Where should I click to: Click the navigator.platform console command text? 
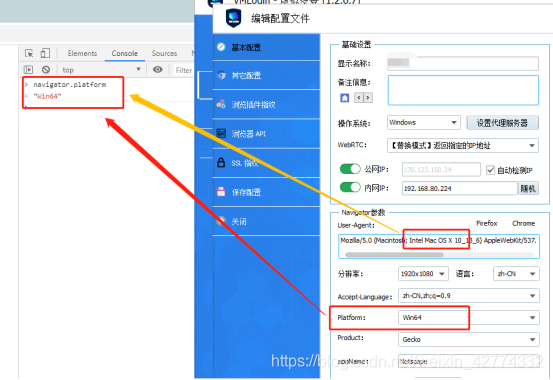point(69,85)
